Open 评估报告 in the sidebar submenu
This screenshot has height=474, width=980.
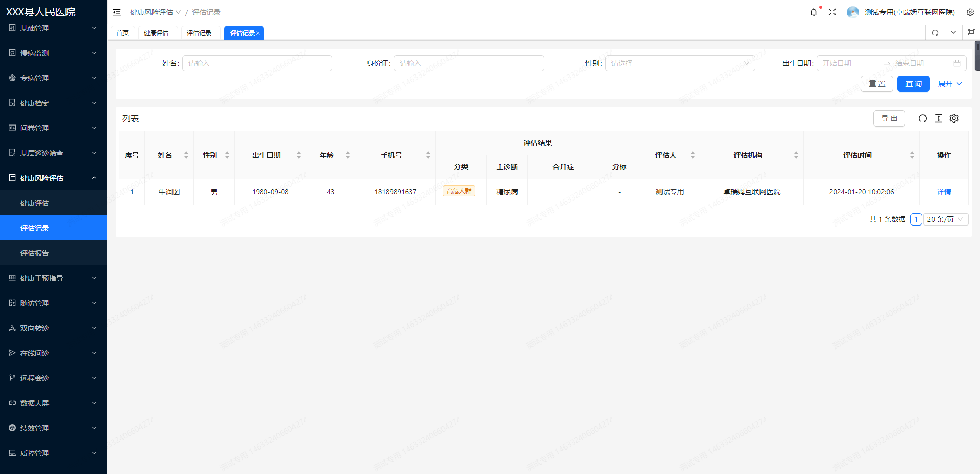(54, 253)
